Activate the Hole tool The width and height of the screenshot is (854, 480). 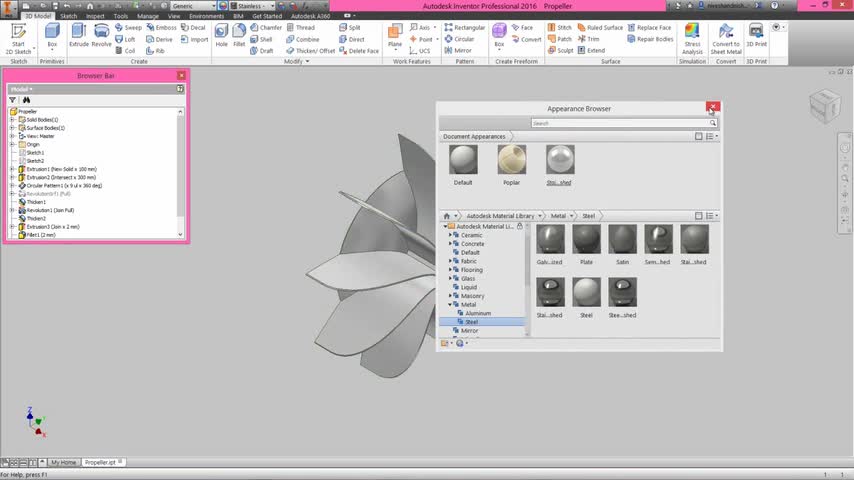(x=221, y=36)
